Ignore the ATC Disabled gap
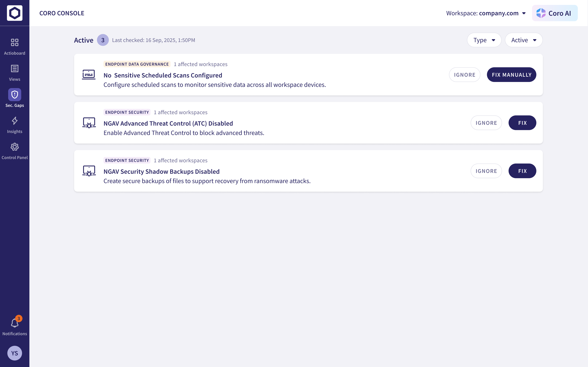Screen dimensions: 588x367 point(486,123)
